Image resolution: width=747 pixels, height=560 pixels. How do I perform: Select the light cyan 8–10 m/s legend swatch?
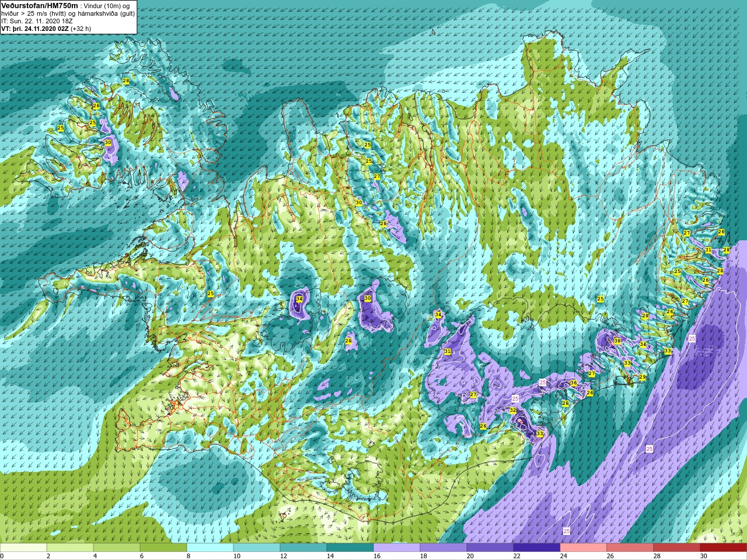(210, 548)
